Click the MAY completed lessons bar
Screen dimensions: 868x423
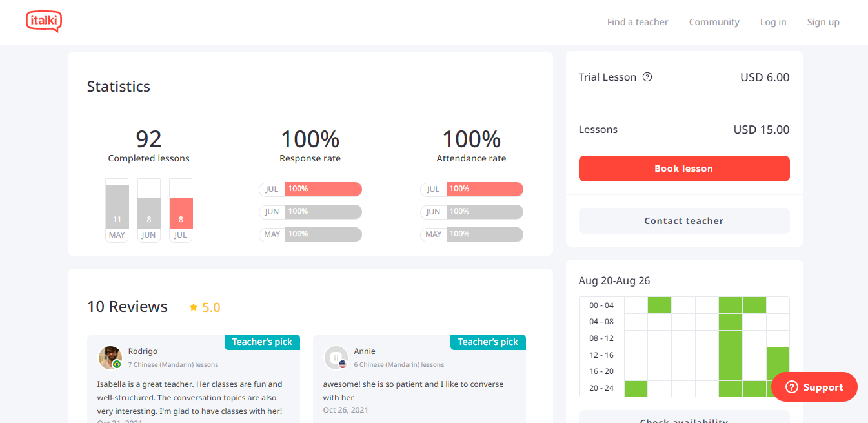(x=117, y=207)
